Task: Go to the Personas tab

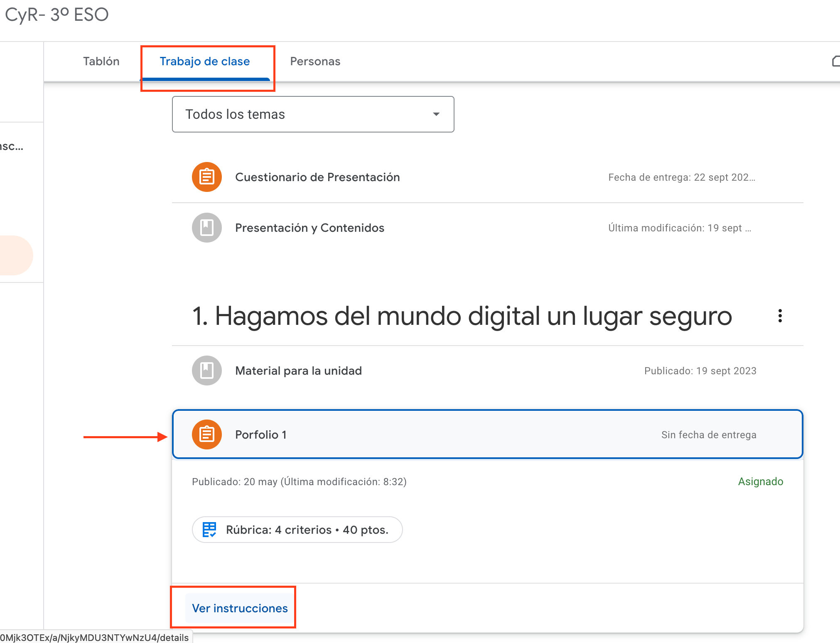Action: tap(315, 61)
